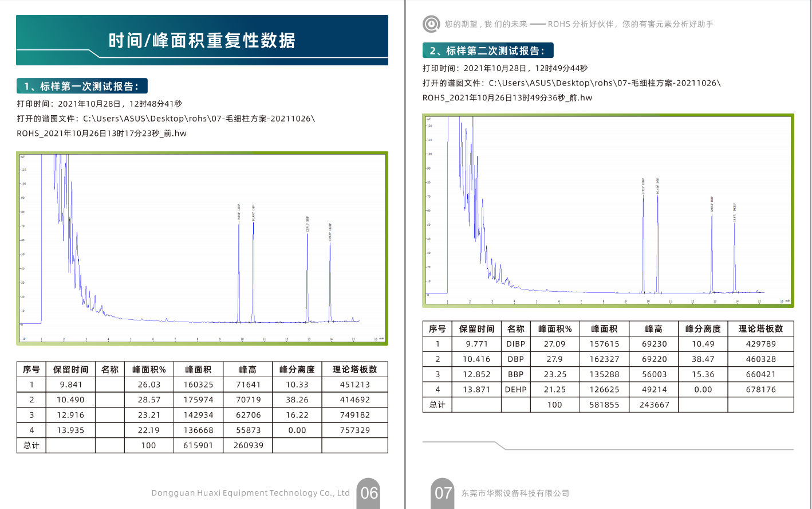Open the first test chromatogram chart

[x=202, y=248]
